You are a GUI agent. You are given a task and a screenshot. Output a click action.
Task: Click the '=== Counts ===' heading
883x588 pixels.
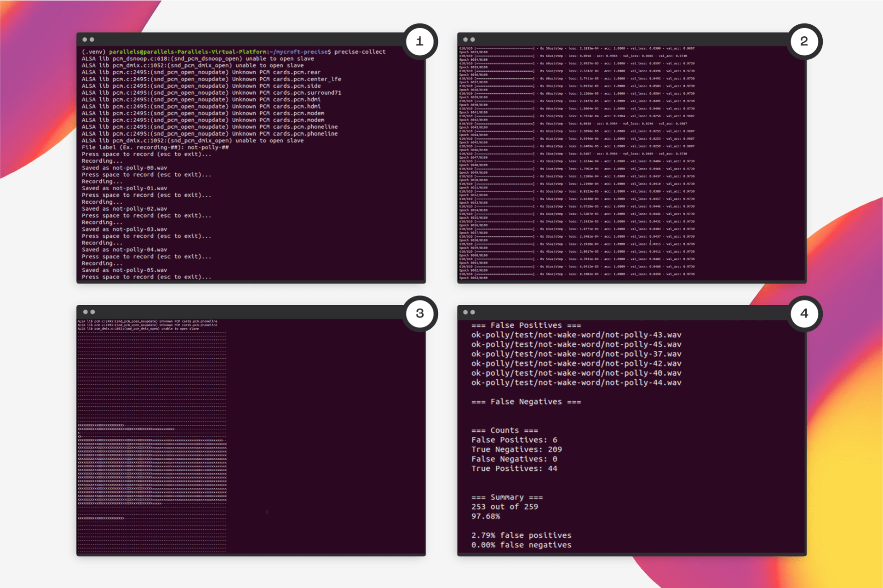[505, 431]
